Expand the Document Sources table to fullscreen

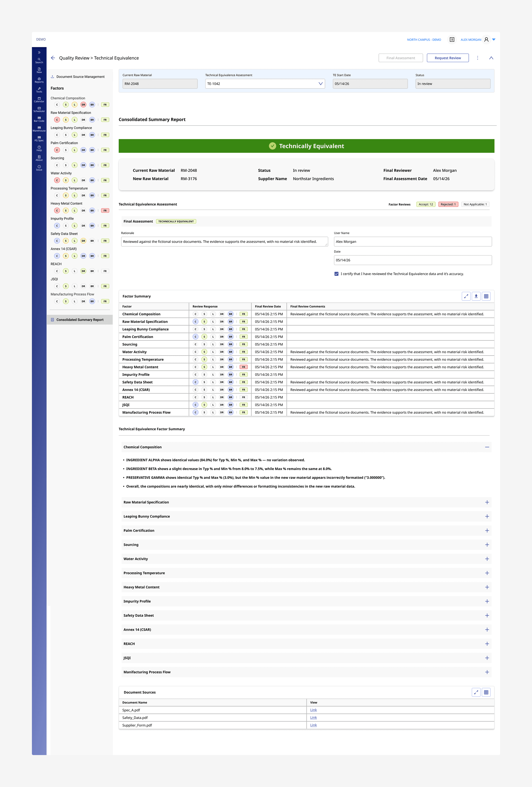coord(476,692)
